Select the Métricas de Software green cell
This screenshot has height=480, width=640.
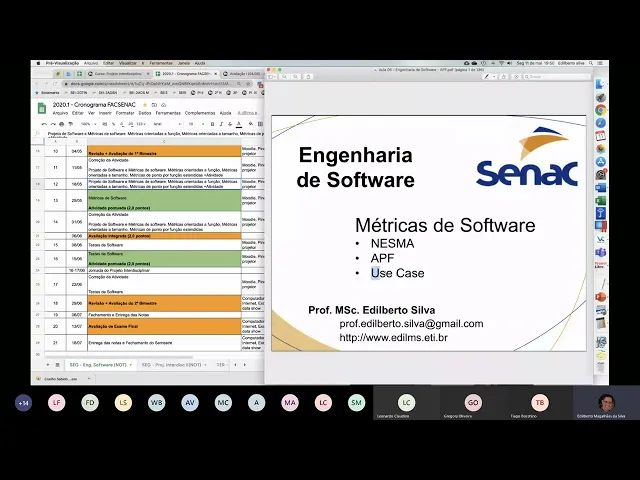point(164,200)
